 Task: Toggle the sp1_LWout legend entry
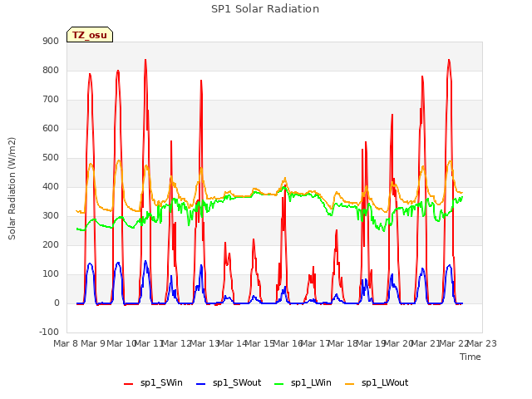click(377, 383)
